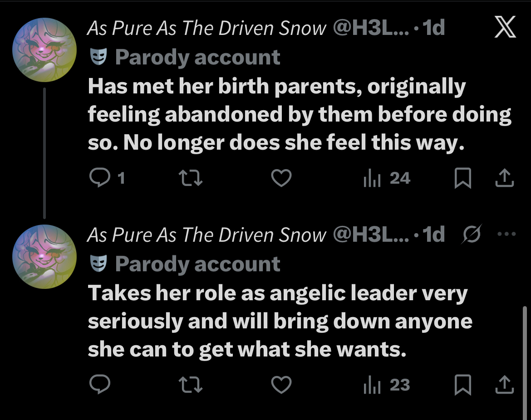Click the @H3L handle on second tweet
Image resolution: width=531 pixels, height=420 pixels.
pyautogui.click(x=371, y=235)
